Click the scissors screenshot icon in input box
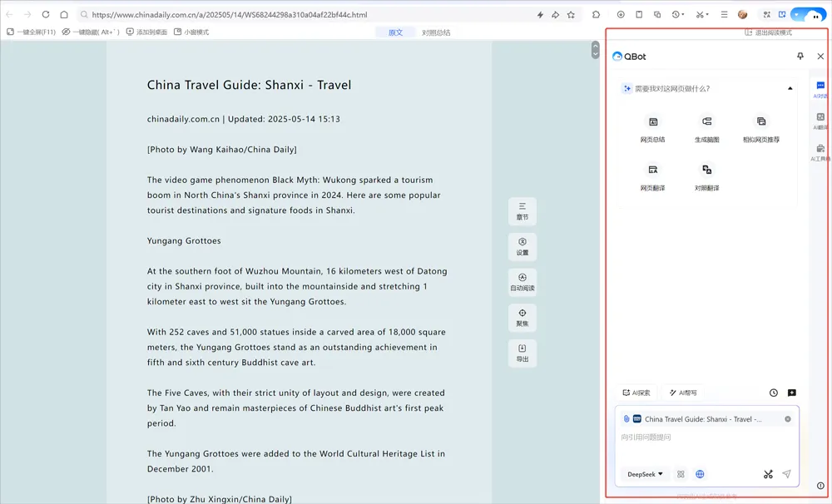 pyautogui.click(x=768, y=474)
